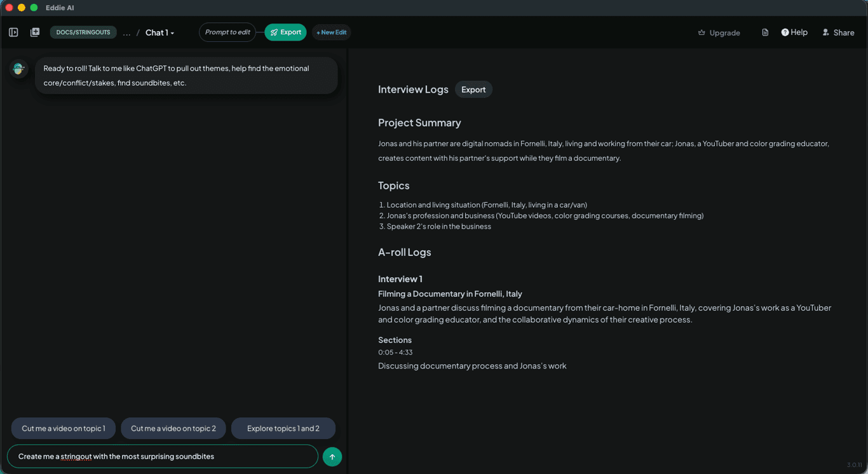Open the DOCS/STRINGOUTS breadcrumb
Image resolution: width=868 pixels, height=474 pixels.
[x=83, y=32]
